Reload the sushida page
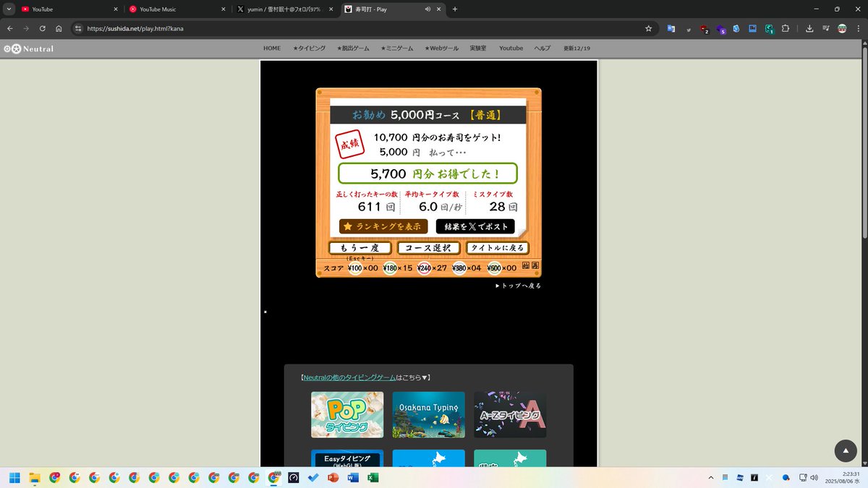 pyautogui.click(x=43, y=28)
